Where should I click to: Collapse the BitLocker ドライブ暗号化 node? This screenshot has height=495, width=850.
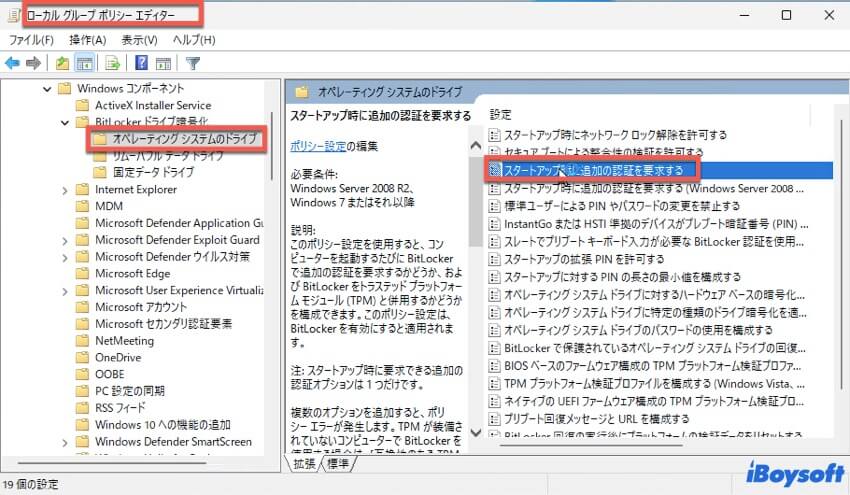pos(65,123)
